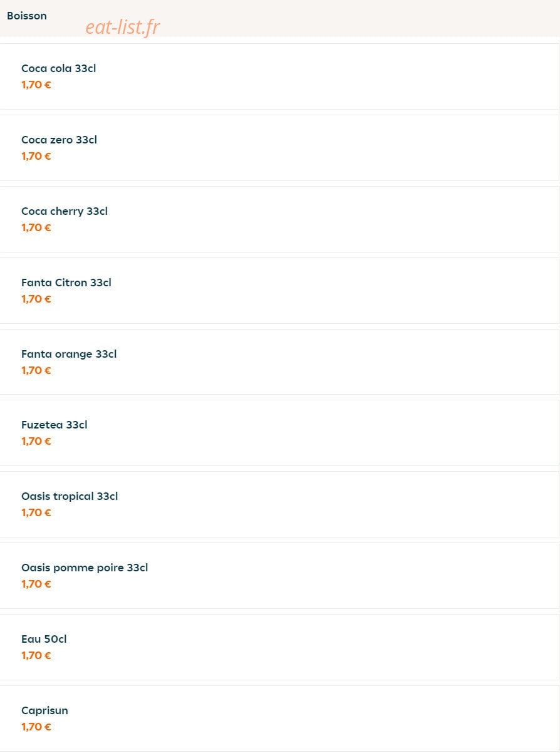Click the price below Oasis tropical 33cl

pos(36,512)
